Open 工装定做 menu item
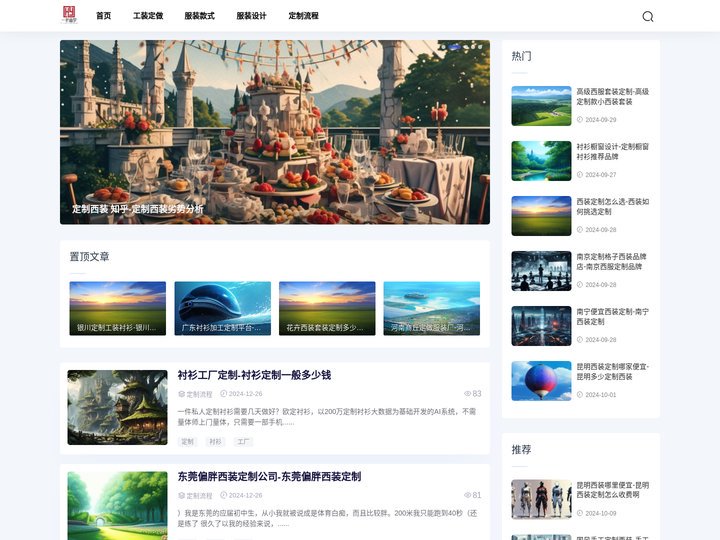 [148, 16]
